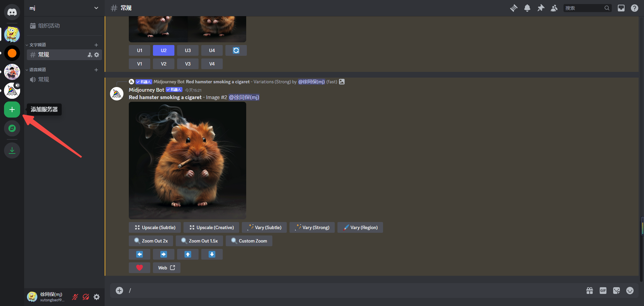Click Vary (Subtle) button
This screenshot has width=644, height=306.
[x=264, y=227]
